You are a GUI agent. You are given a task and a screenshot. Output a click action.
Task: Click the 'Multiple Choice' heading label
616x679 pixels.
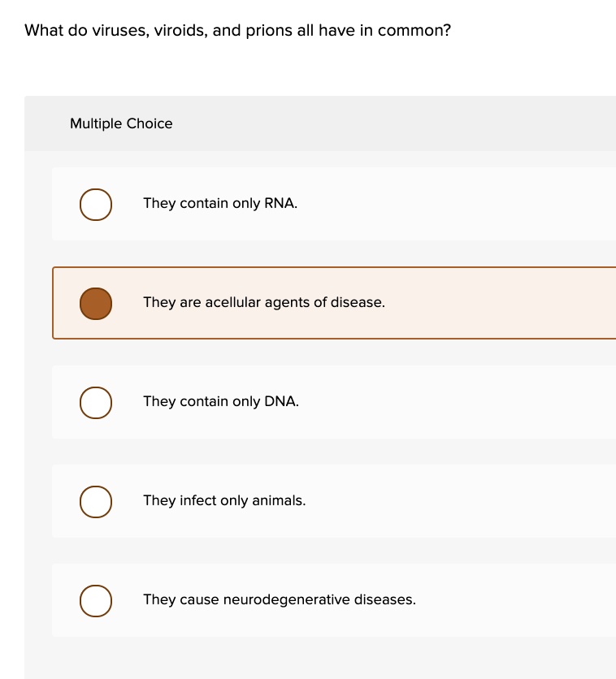pyautogui.click(x=121, y=123)
